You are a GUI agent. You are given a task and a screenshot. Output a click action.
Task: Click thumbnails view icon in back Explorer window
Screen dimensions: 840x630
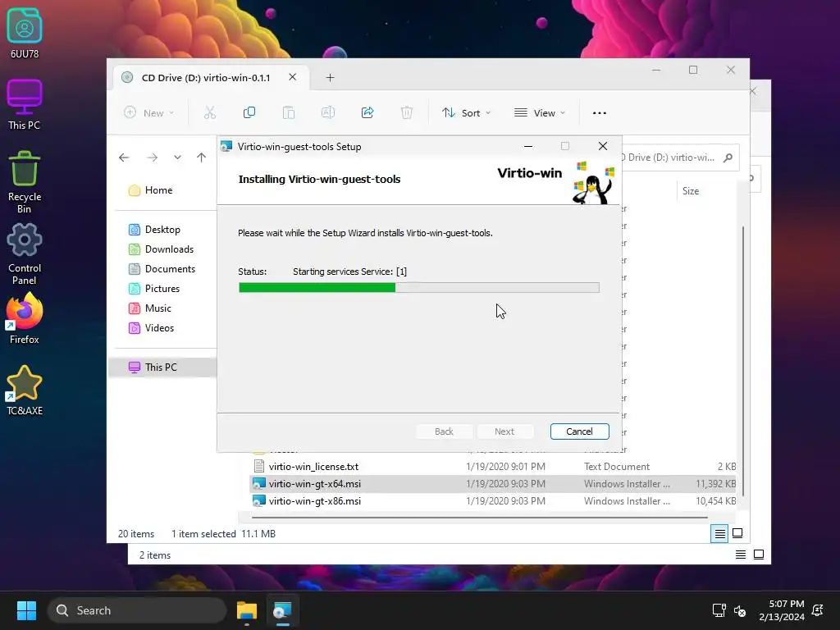pos(759,555)
